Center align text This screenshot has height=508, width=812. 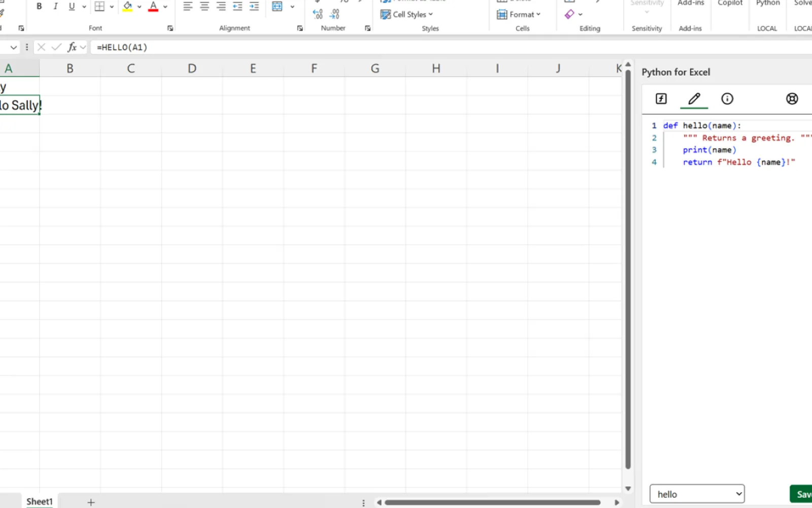tap(205, 7)
